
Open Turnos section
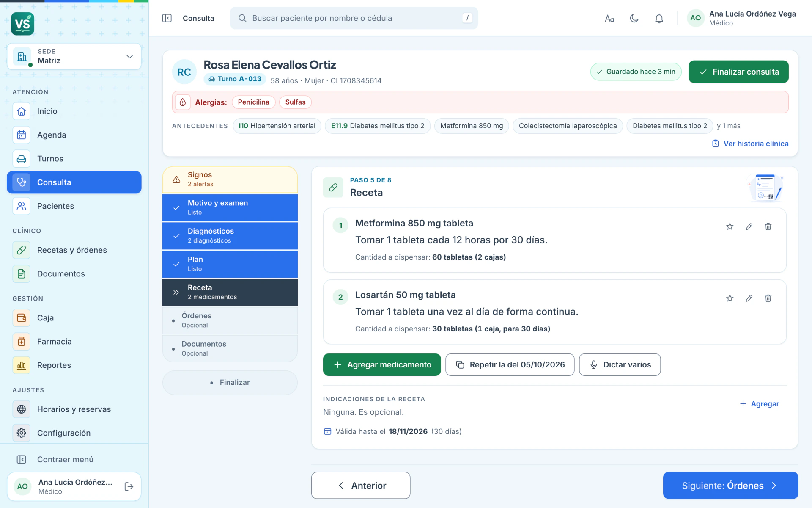pyautogui.click(x=74, y=159)
